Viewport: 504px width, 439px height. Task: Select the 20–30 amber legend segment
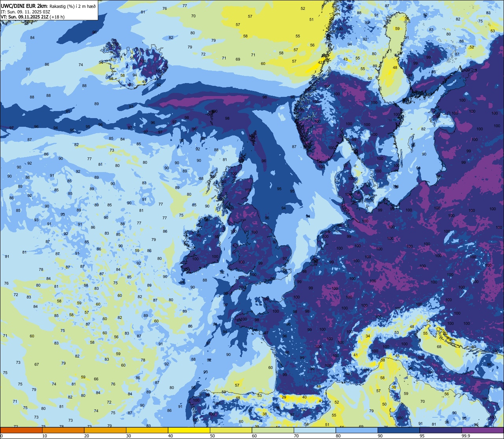point(105,430)
